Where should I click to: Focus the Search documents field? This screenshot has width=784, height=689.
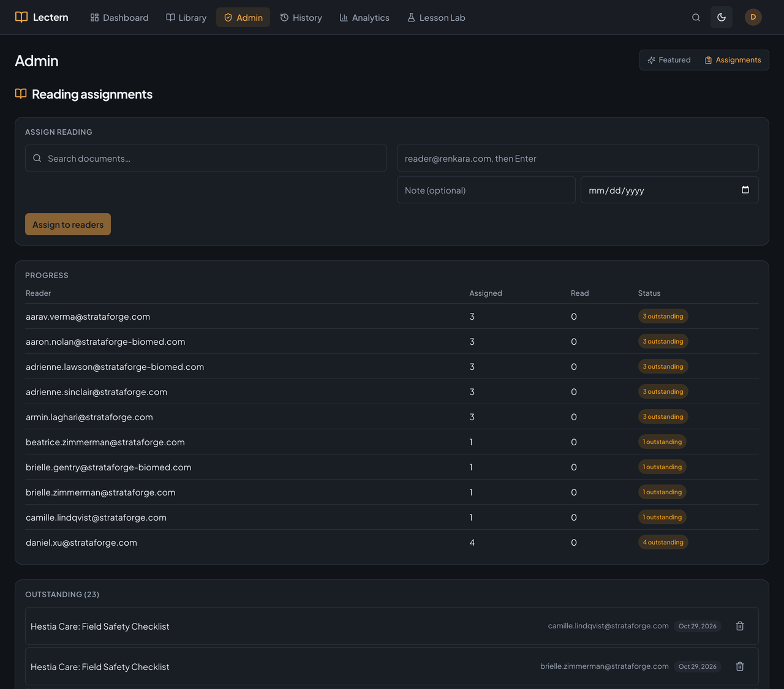coord(206,158)
